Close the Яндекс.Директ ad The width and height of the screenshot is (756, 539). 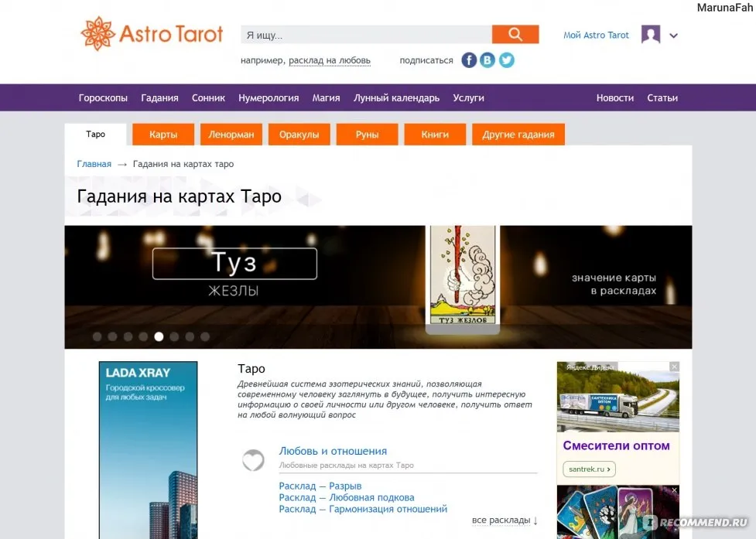(x=674, y=367)
